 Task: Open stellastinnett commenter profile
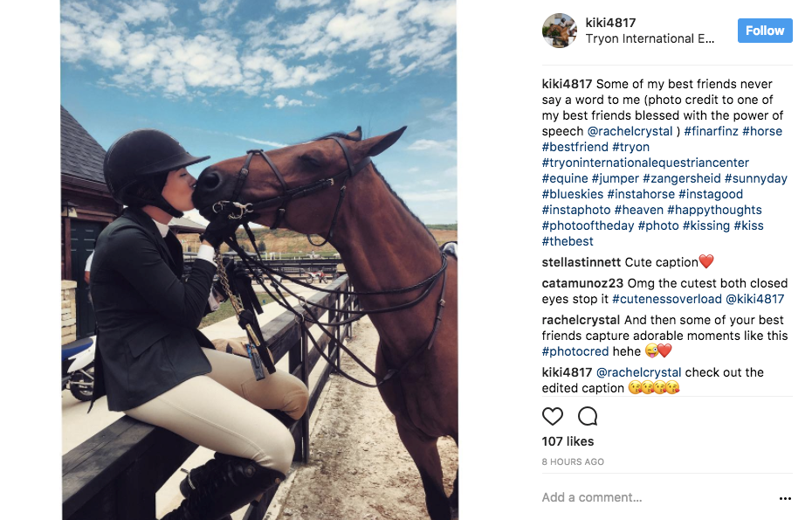[581, 262]
